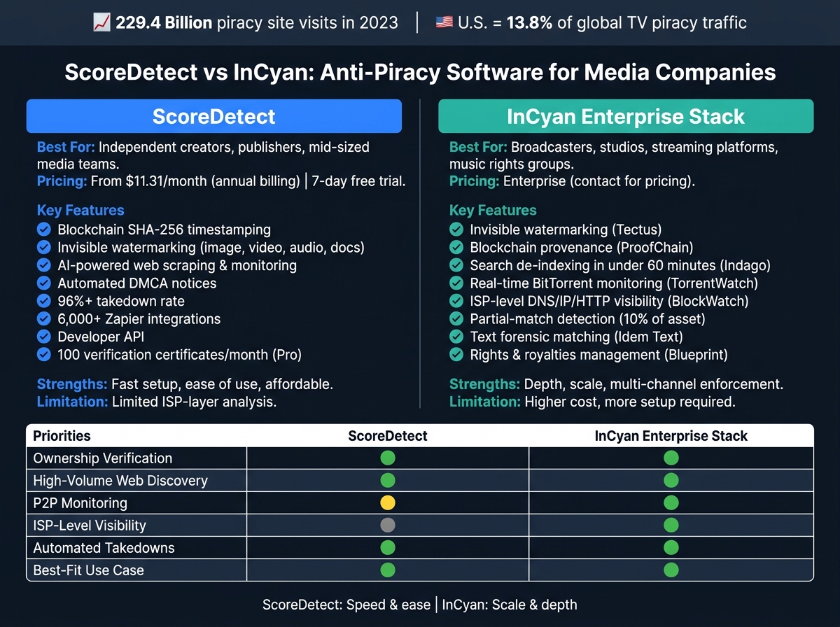This screenshot has width=840, height=627.
Task: Click checkmark beside Blockchain provenance (ProofChain)
Action: [456, 247]
